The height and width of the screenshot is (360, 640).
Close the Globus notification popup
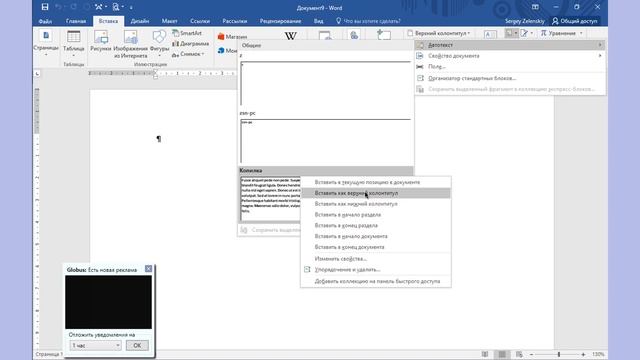coord(148,269)
